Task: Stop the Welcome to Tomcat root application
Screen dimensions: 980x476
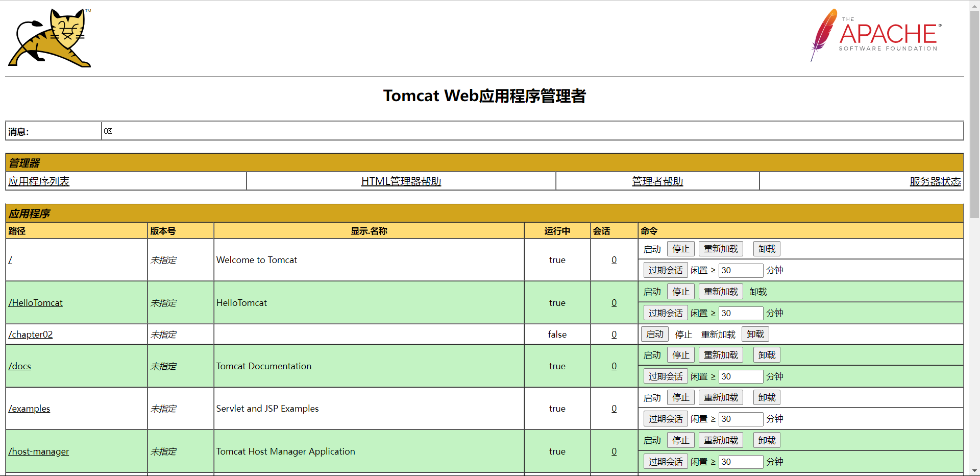Action: coord(681,249)
